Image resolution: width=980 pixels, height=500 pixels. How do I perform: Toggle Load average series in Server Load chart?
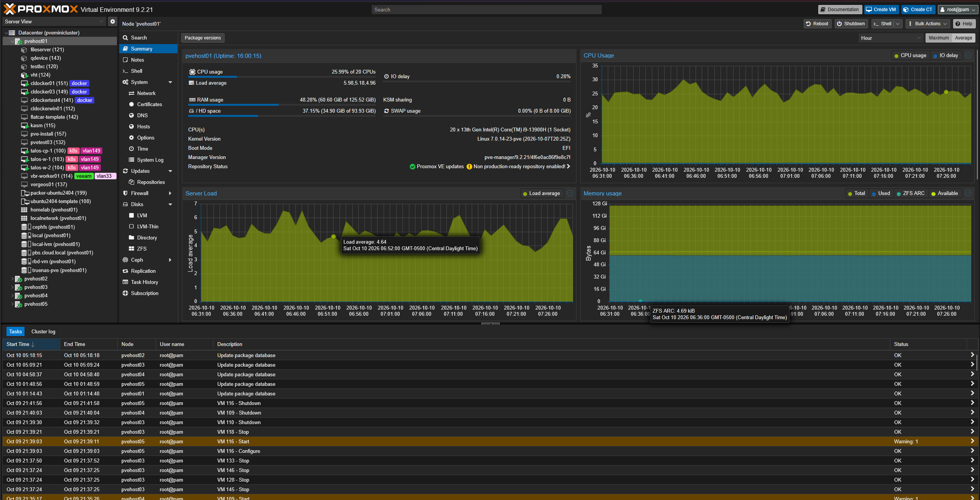541,193
